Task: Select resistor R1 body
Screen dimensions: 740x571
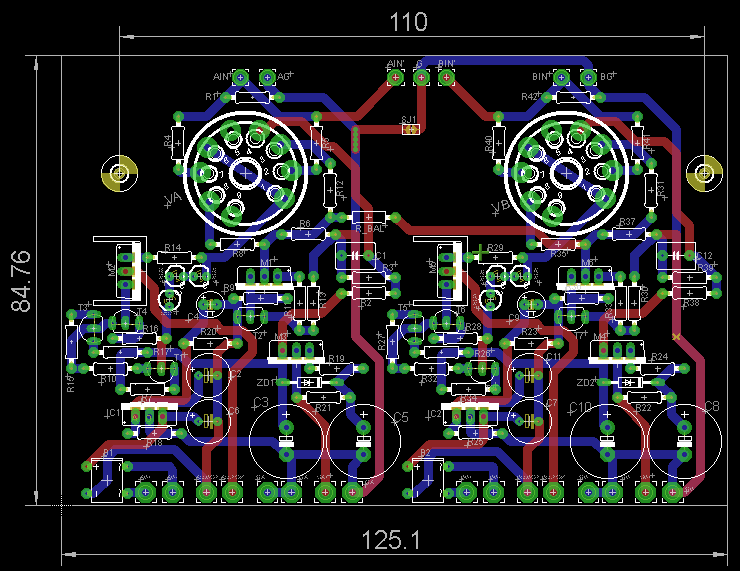Action: (x=252, y=98)
